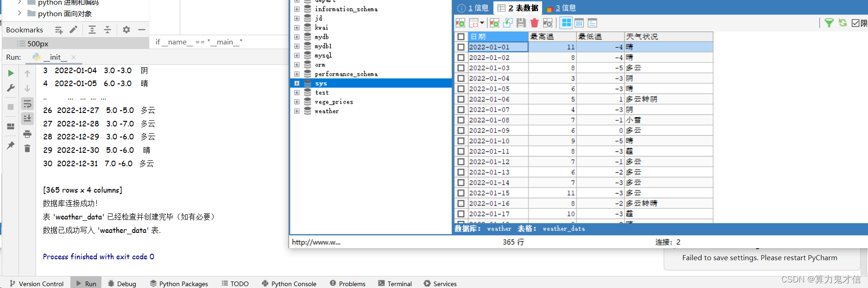This screenshot has height=288, width=868.
Task: Select the grid view mode icon
Action: pyautogui.click(x=566, y=23)
